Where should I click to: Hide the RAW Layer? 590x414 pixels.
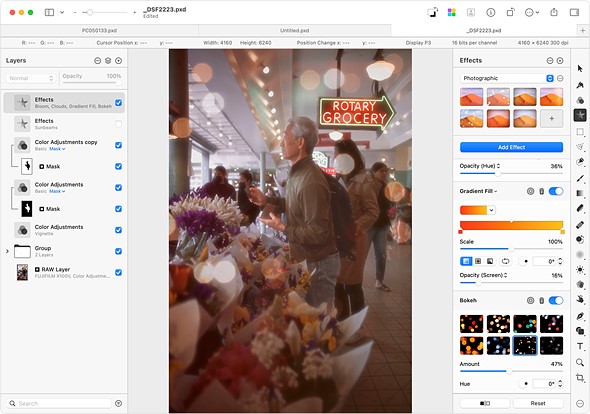119,272
